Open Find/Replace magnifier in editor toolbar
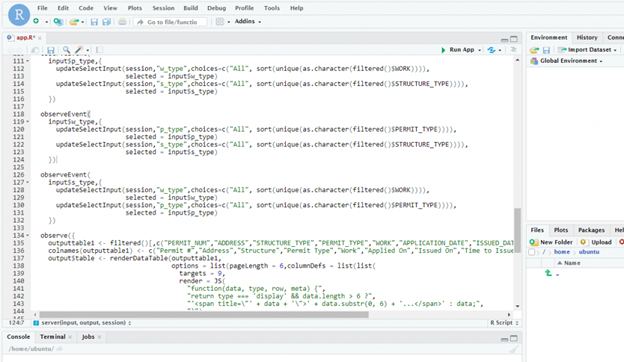Viewport: 624px width, 362px height. click(66, 50)
